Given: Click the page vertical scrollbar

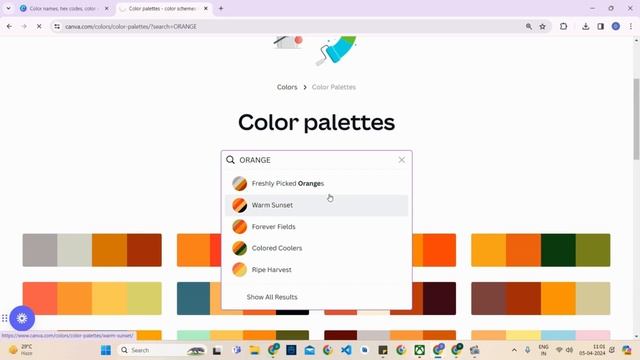Looking at the screenshot, I should click(636, 118).
